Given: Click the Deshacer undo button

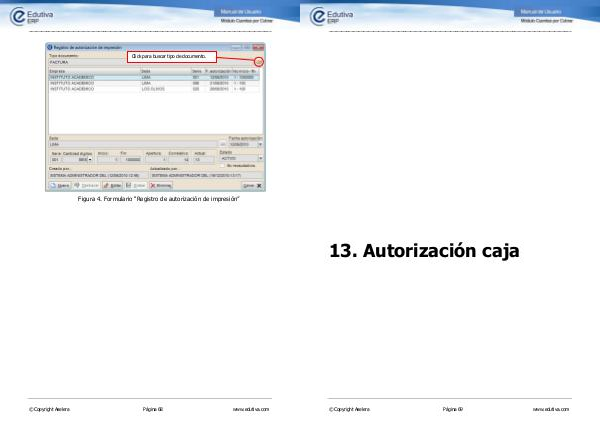Looking at the screenshot, I should coord(86,186).
